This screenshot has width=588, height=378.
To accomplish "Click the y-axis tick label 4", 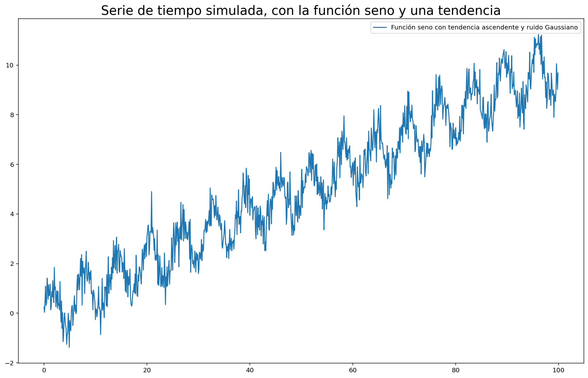I will 11,214.
